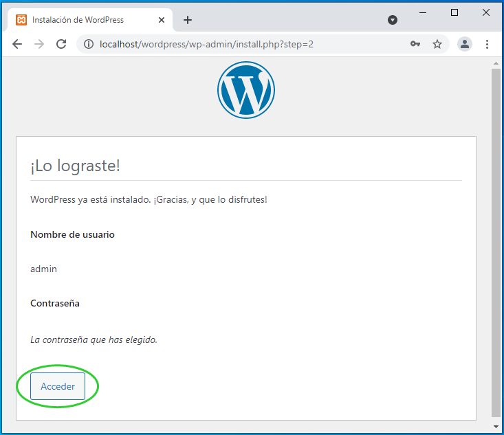Select the Instalación de WordPress tab

[x=90, y=20]
